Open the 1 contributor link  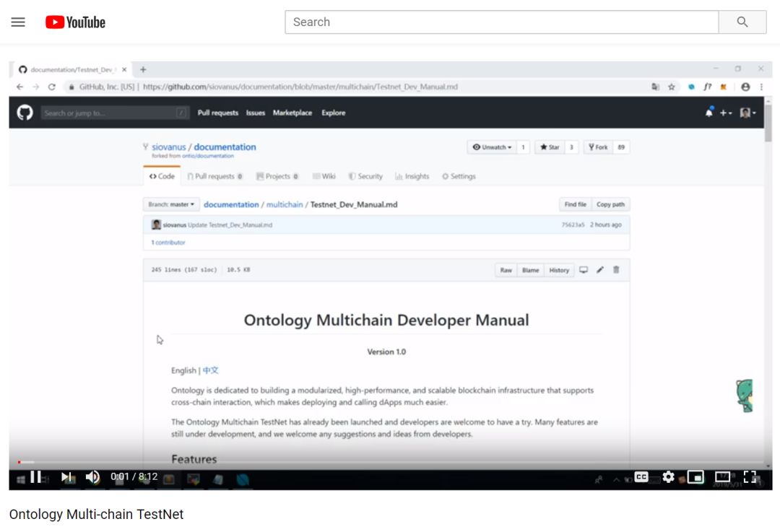pos(168,243)
